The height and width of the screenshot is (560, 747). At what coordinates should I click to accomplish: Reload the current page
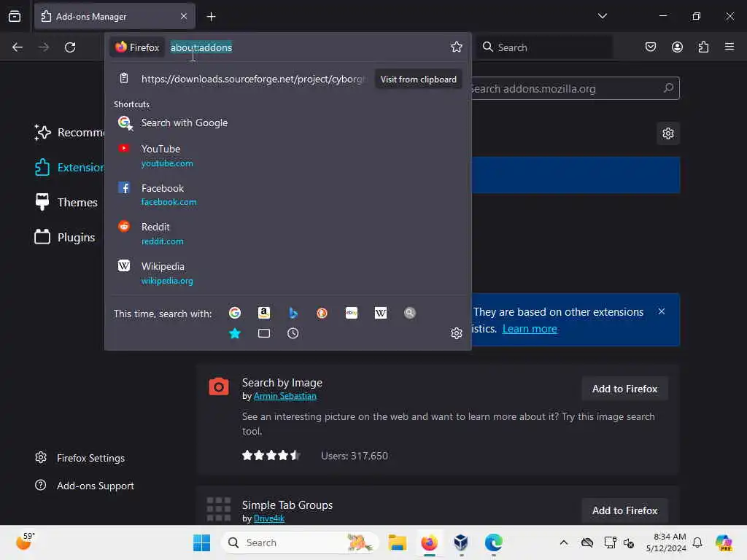point(70,47)
